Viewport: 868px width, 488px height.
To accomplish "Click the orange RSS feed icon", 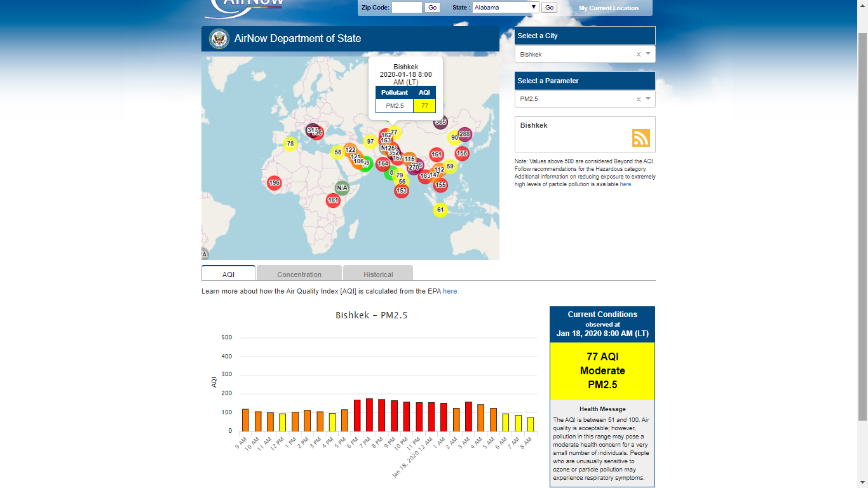I will (641, 138).
